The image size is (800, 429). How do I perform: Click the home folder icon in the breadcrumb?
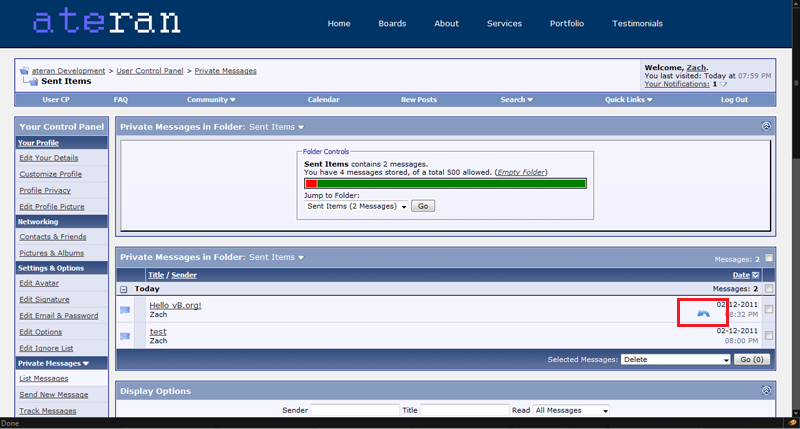coord(23,71)
